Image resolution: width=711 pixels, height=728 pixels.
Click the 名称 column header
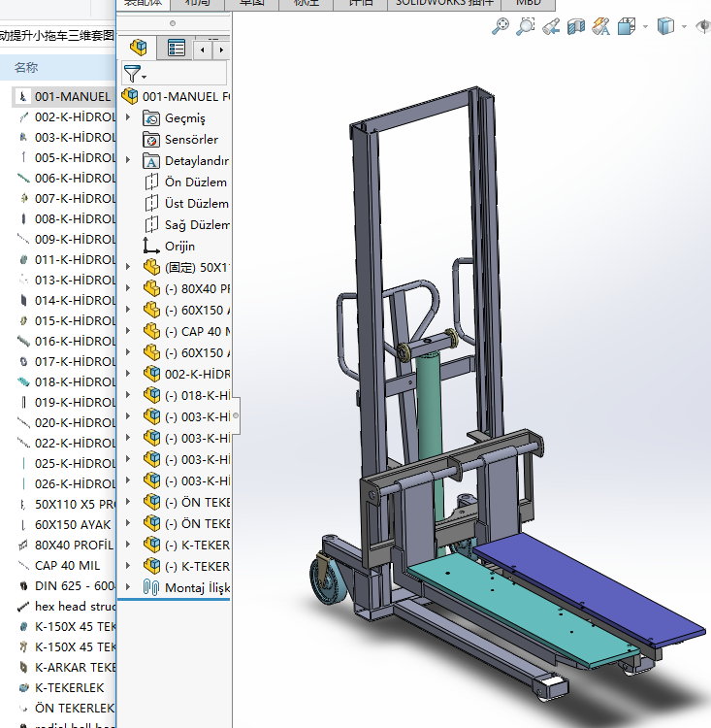[26, 67]
